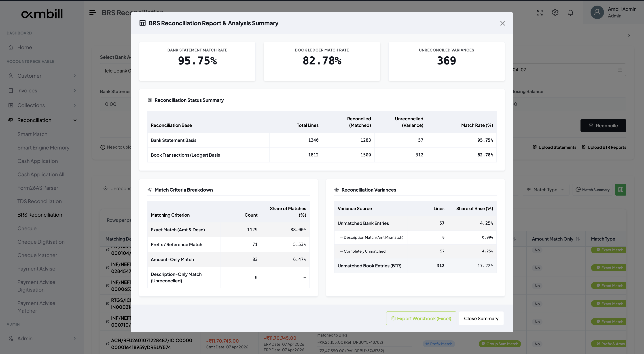Click Close Summary button
Screen dimensions: 644x354
(481, 318)
